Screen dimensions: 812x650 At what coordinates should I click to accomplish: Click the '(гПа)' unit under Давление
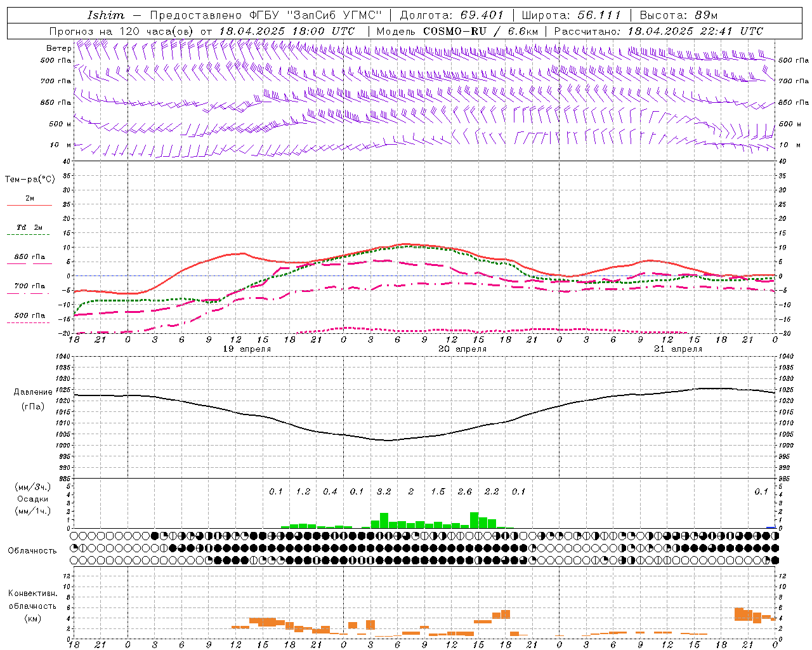coord(33,406)
